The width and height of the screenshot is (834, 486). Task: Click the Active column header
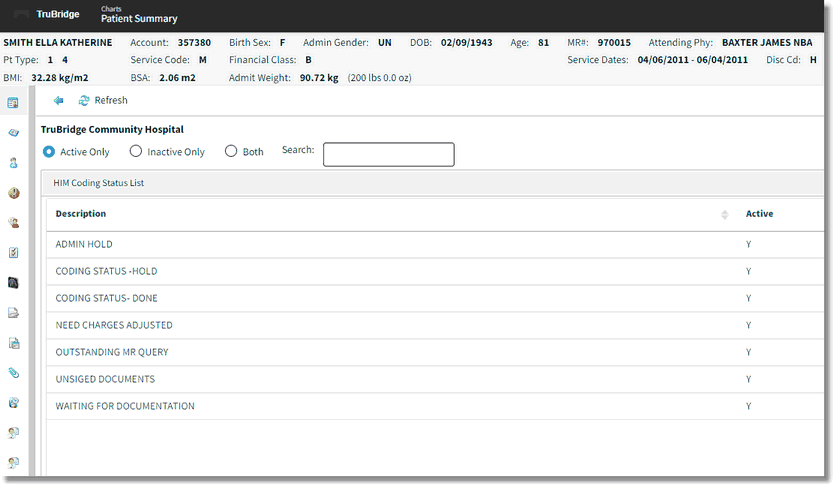[759, 214]
